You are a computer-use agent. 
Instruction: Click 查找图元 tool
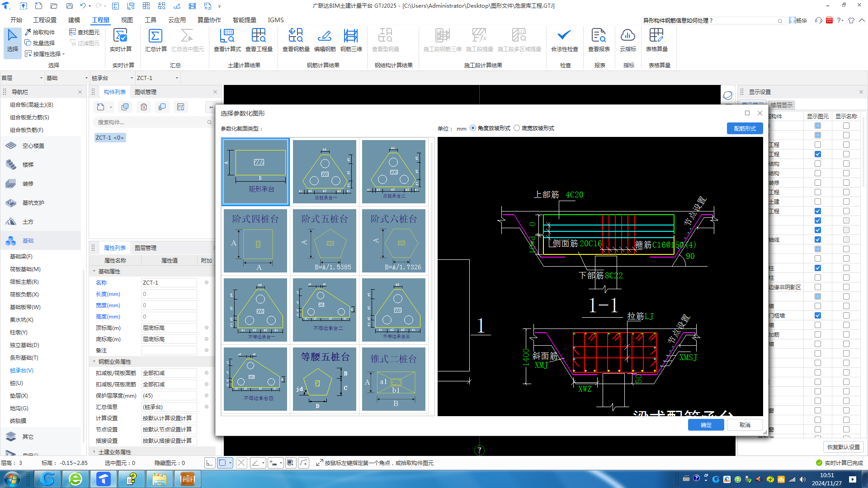point(85,32)
